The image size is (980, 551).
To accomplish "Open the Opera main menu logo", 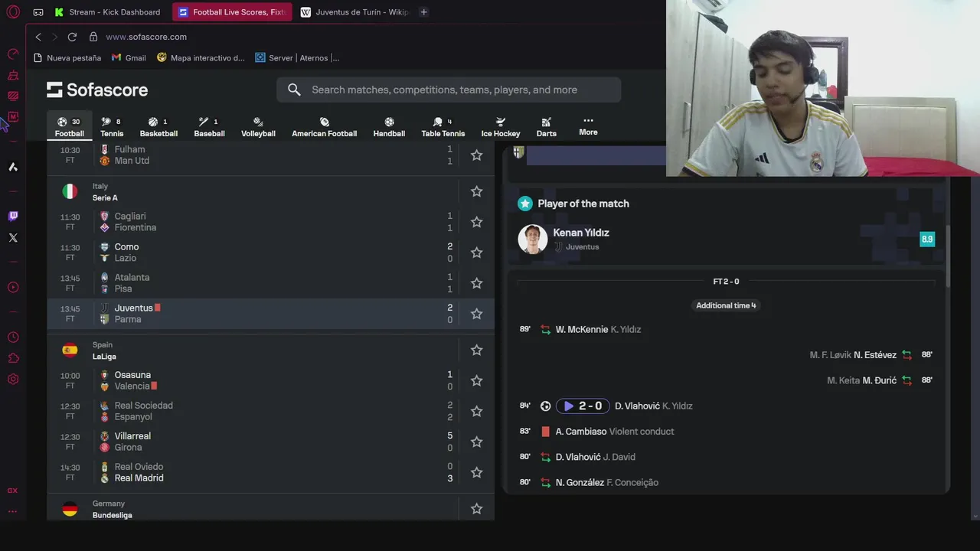I will 13,12.
